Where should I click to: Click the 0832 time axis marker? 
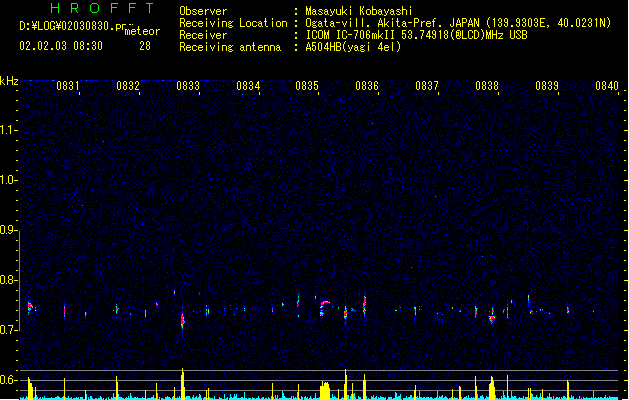(128, 86)
